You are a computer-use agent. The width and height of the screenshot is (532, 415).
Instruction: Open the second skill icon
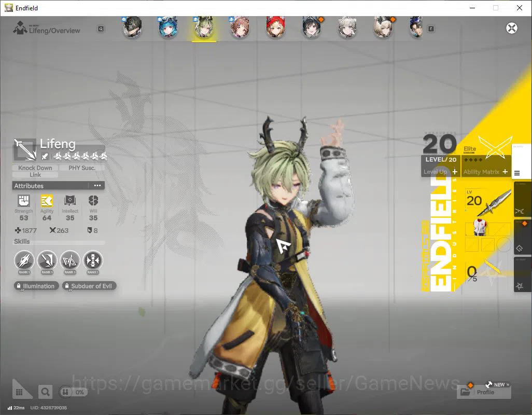(x=47, y=260)
